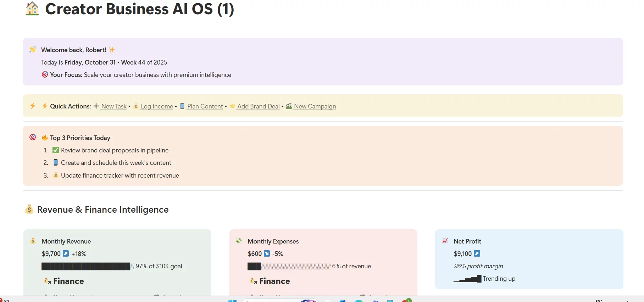Open the Finance page under Monthly Revenue
Viewport: 644px width, 302px height.
point(68,281)
